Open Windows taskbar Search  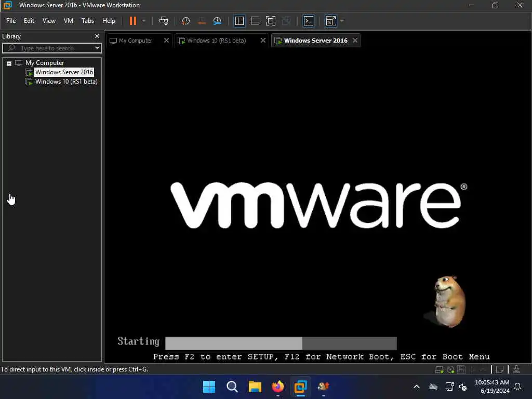point(232,387)
